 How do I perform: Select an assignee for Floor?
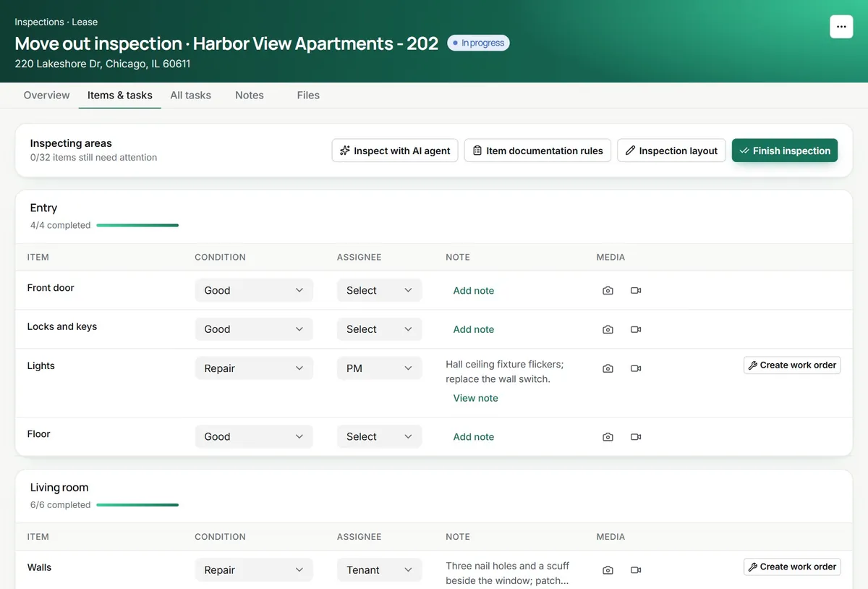click(x=379, y=437)
